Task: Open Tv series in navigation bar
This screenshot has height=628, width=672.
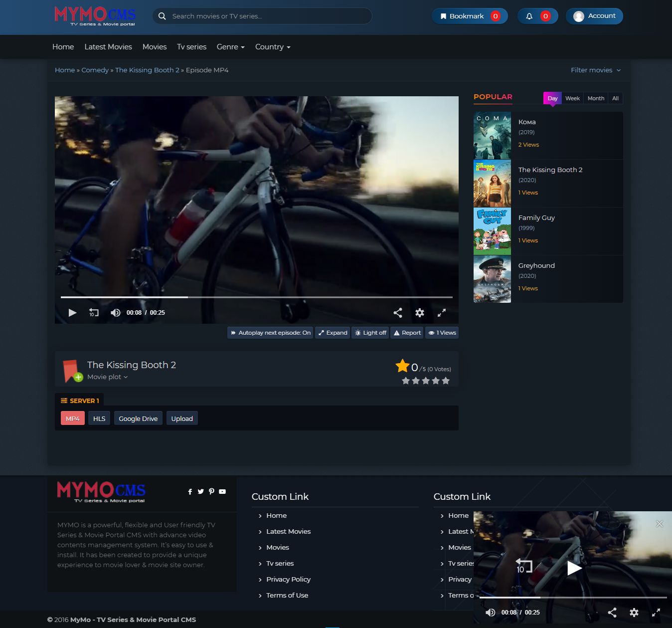Action: point(191,47)
